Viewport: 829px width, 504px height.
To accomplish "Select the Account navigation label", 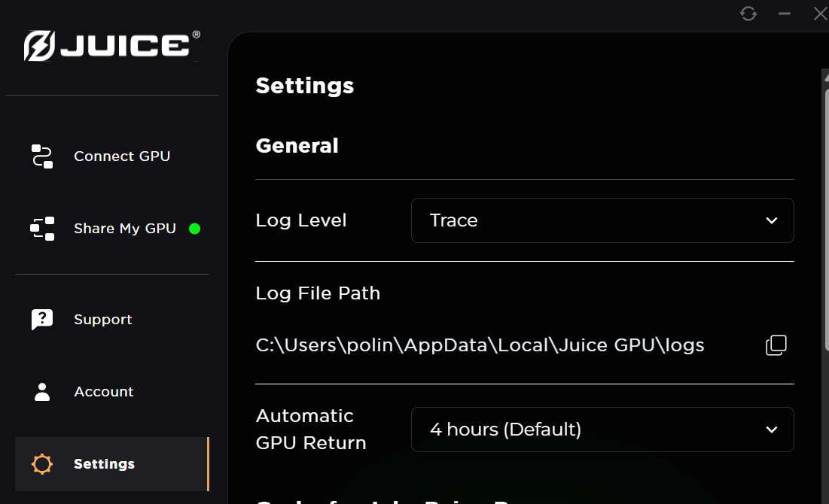I will pyautogui.click(x=103, y=391).
